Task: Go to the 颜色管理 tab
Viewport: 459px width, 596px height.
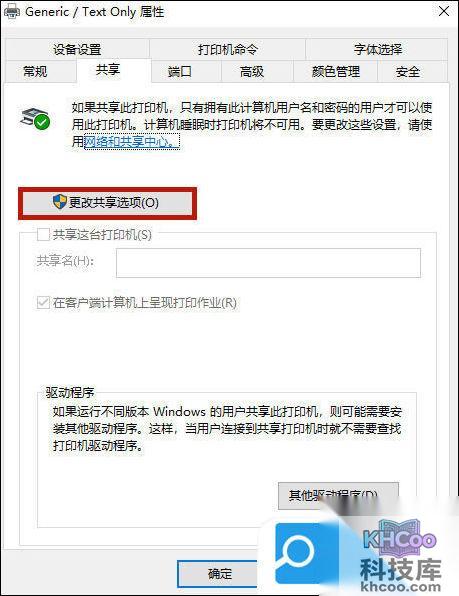Action: pyautogui.click(x=336, y=71)
